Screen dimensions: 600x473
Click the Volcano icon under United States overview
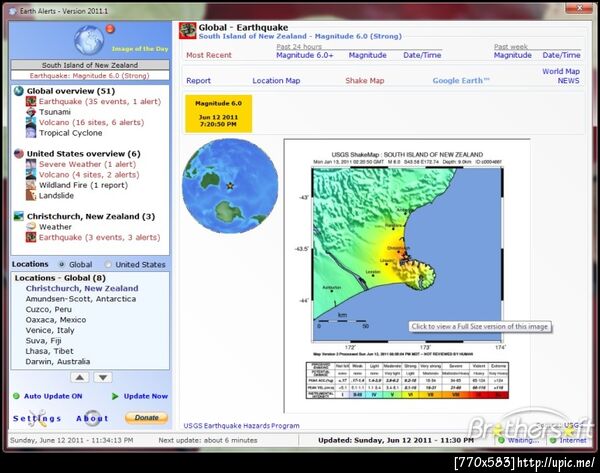[31, 175]
